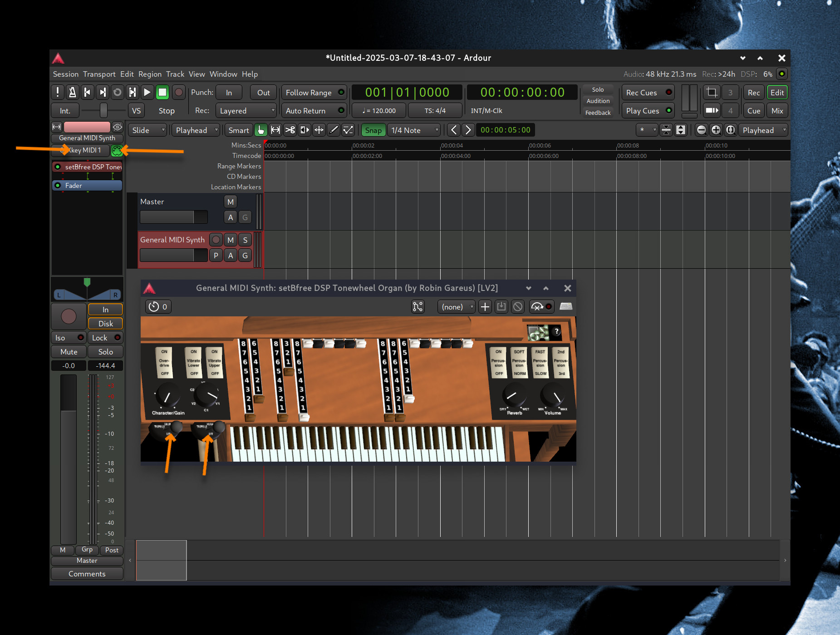This screenshot has width=840, height=635.
Task: Start playback with the Play button
Action: (147, 93)
